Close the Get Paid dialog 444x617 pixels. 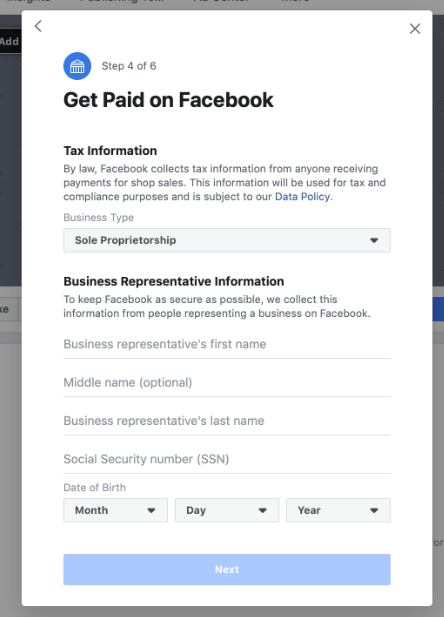click(415, 29)
